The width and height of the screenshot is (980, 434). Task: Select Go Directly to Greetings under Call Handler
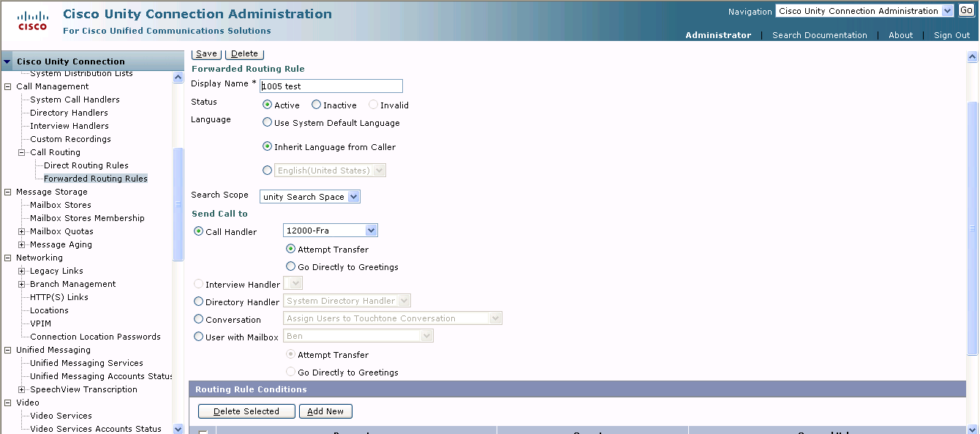pyautogui.click(x=290, y=266)
